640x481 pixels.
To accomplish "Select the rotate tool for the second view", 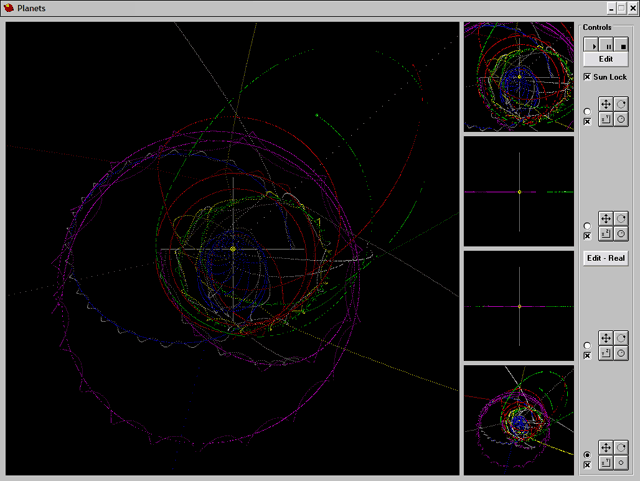I will [x=621, y=218].
